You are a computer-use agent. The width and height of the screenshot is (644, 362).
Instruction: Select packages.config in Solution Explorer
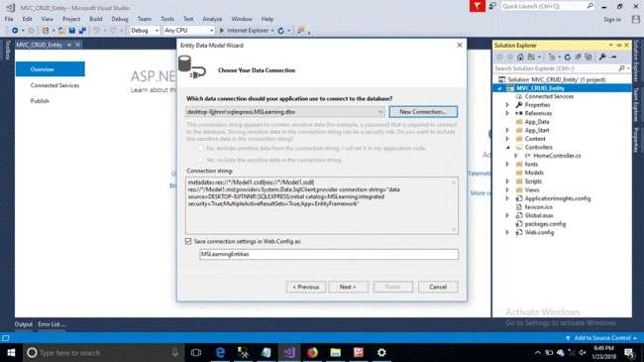click(x=545, y=224)
